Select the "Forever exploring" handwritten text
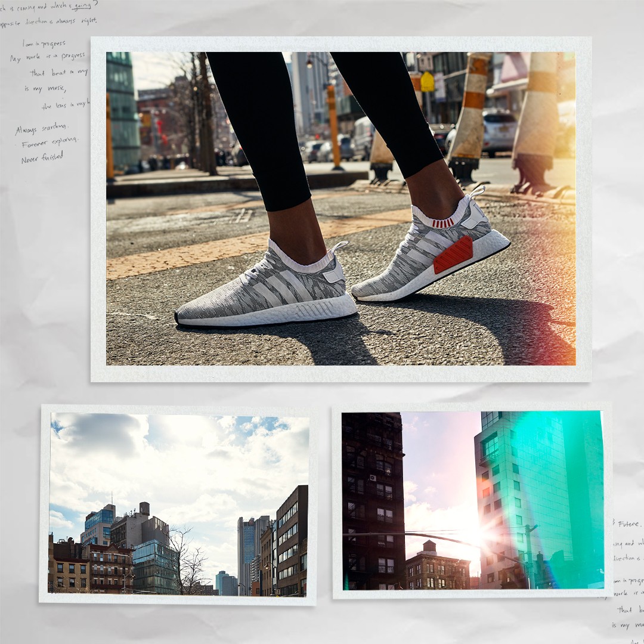This screenshot has height=644, width=644. coord(49,142)
